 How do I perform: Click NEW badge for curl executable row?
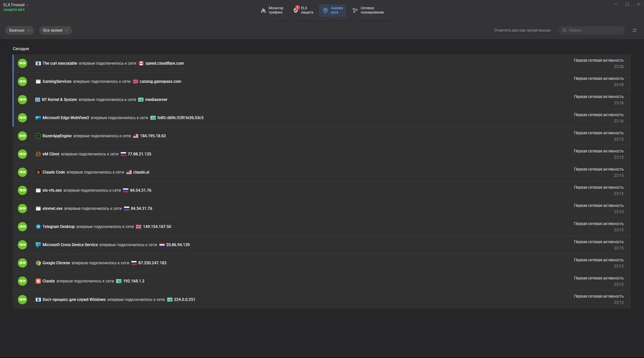coord(23,63)
